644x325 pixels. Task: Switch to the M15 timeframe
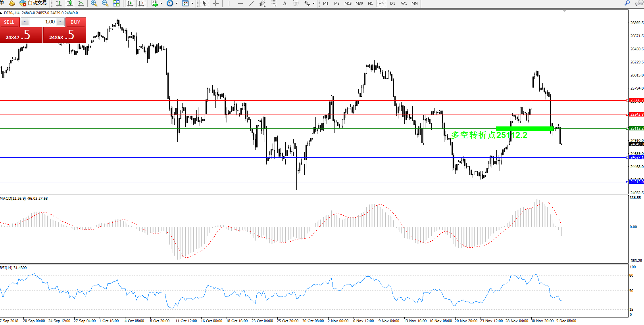tap(348, 3)
